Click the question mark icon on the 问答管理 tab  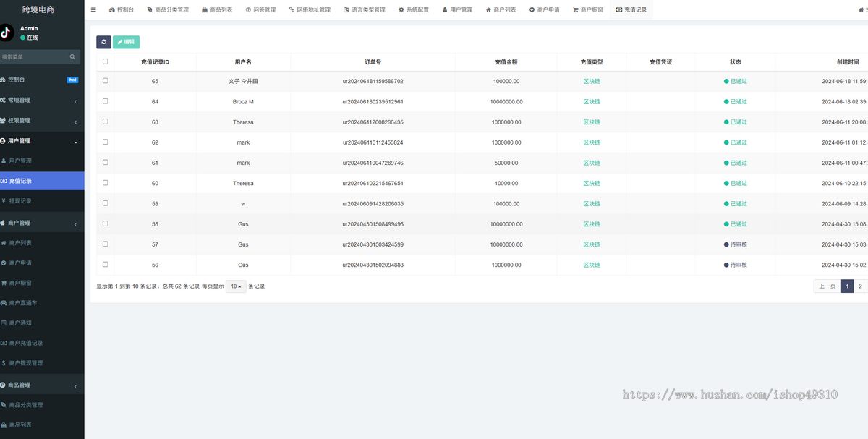coord(248,10)
